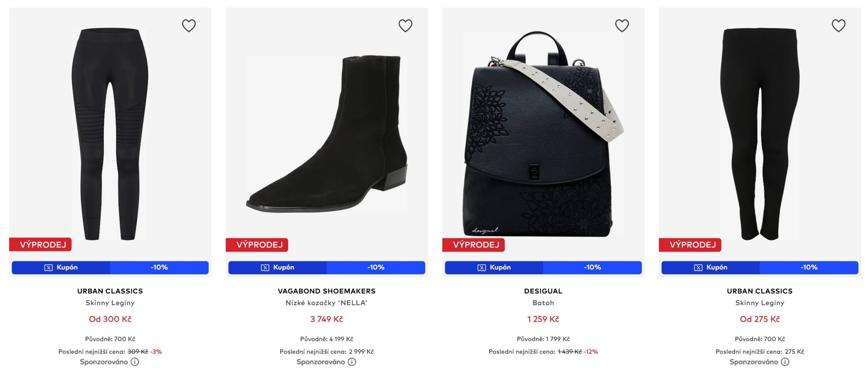The height and width of the screenshot is (375, 868).
Task: Select the 3 749 Kč price of the boots
Action: [x=326, y=319]
